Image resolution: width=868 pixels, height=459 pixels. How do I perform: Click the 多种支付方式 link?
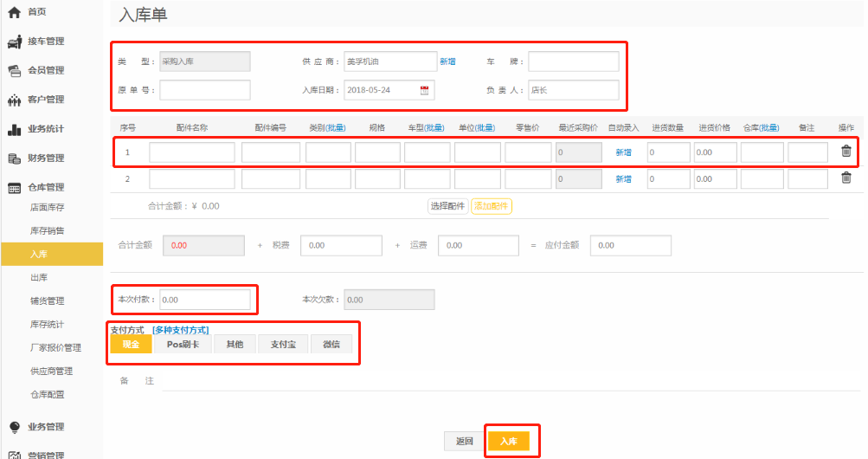click(x=180, y=330)
